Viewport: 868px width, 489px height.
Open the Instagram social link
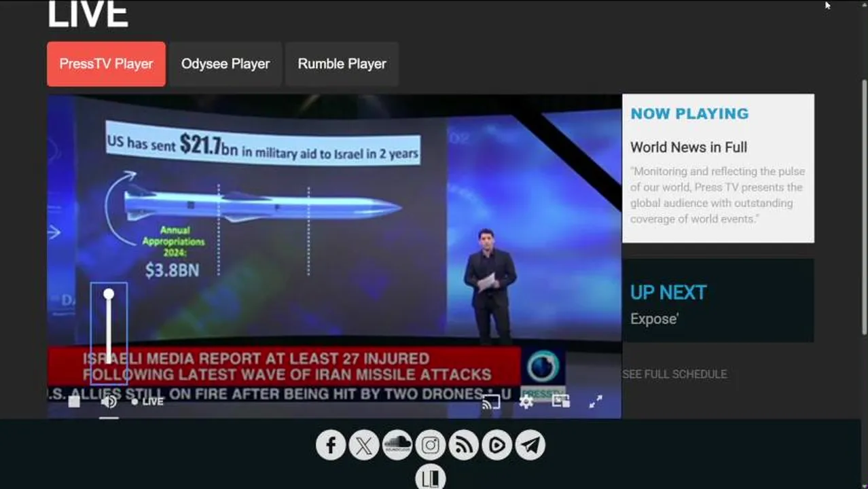tap(431, 446)
